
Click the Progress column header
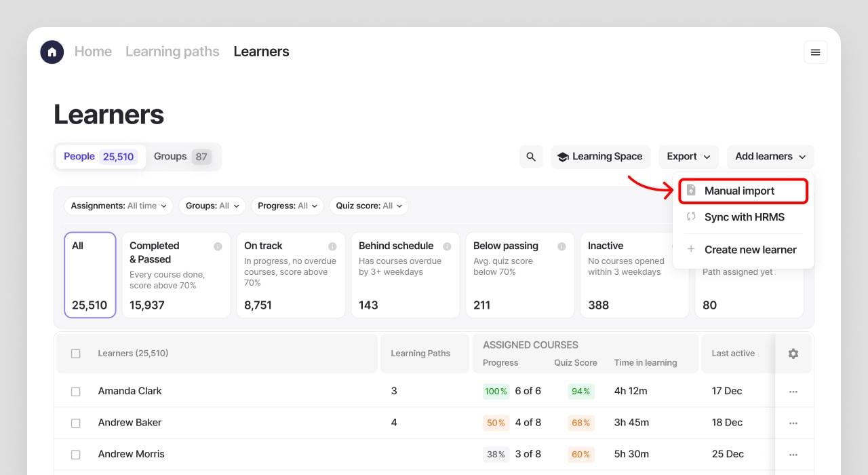coord(500,363)
